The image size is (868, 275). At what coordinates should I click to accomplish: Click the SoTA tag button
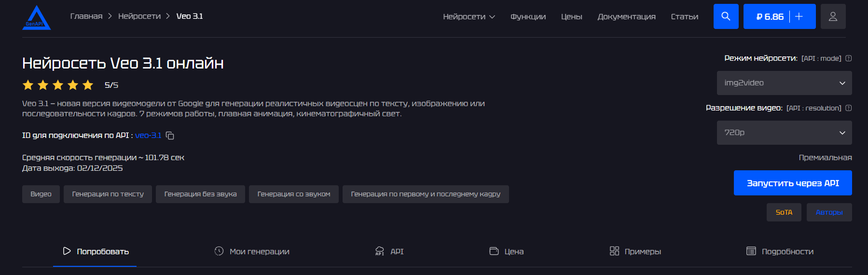(784, 212)
